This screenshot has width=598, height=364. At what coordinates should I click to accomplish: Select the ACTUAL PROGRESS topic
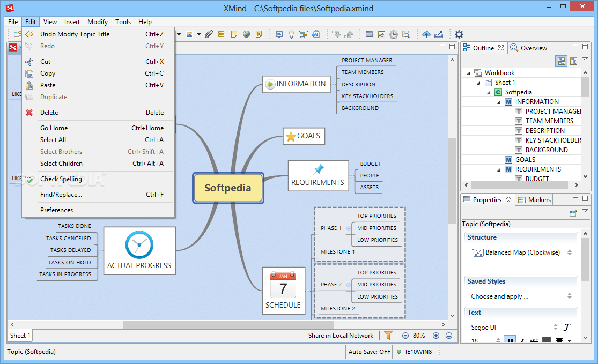click(x=139, y=251)
